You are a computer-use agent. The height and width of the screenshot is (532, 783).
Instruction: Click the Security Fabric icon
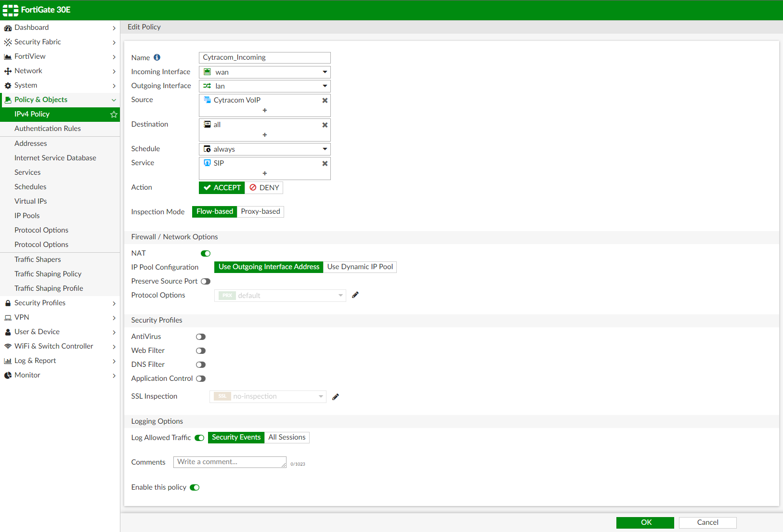[8, 42]
